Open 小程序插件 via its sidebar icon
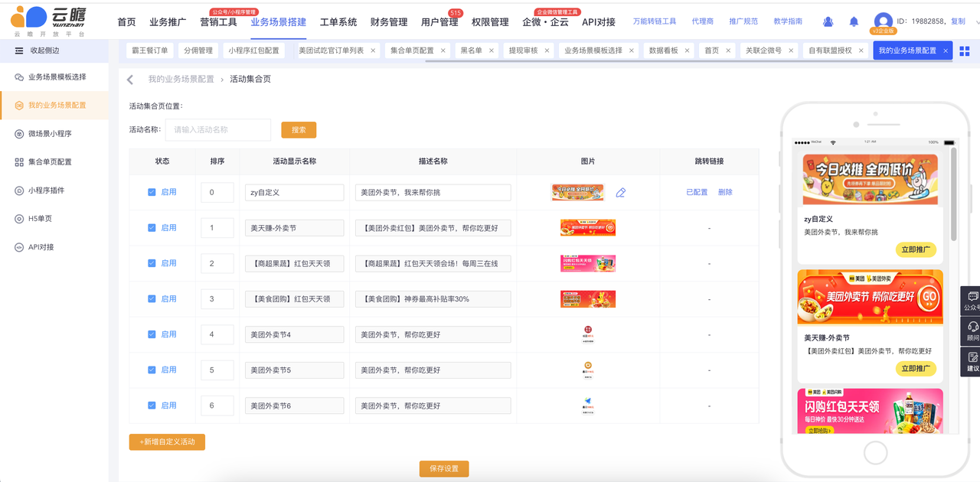 (19, 191)
